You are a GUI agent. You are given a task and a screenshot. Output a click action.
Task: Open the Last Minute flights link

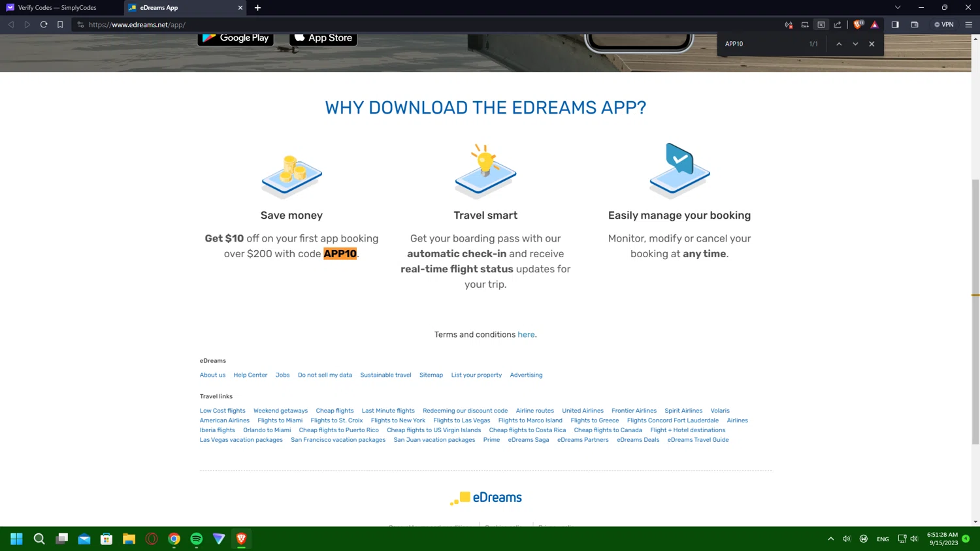pos(388,411)
